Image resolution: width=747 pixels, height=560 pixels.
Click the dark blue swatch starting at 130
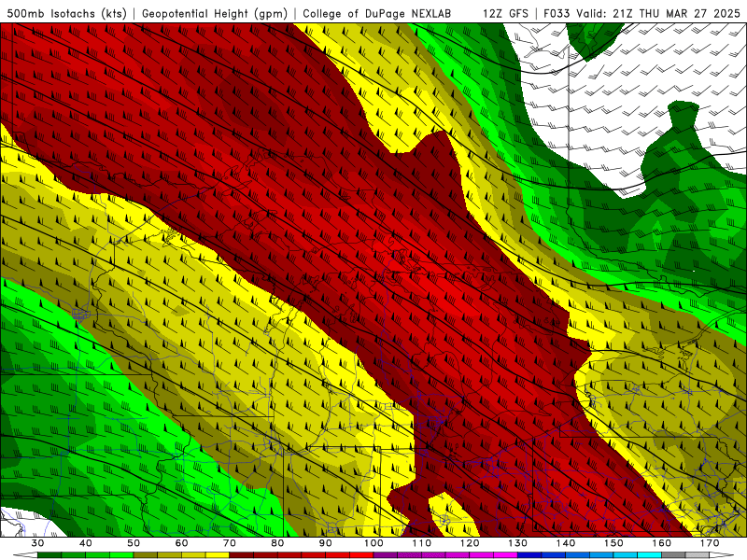[x=529, y=555]
